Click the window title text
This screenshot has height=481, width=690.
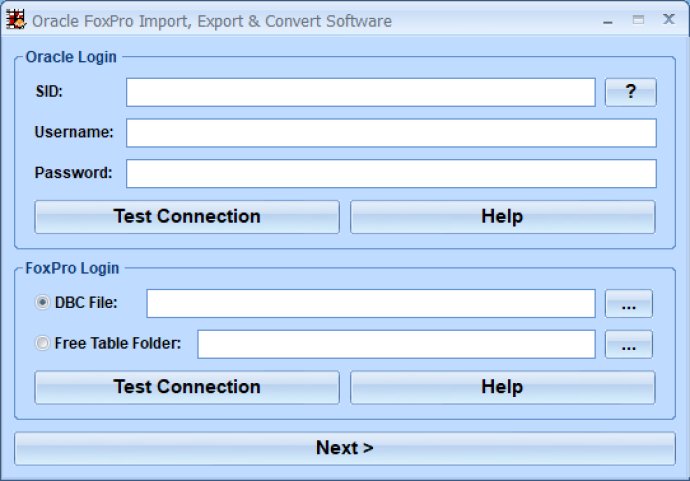[x=212, y=21]
